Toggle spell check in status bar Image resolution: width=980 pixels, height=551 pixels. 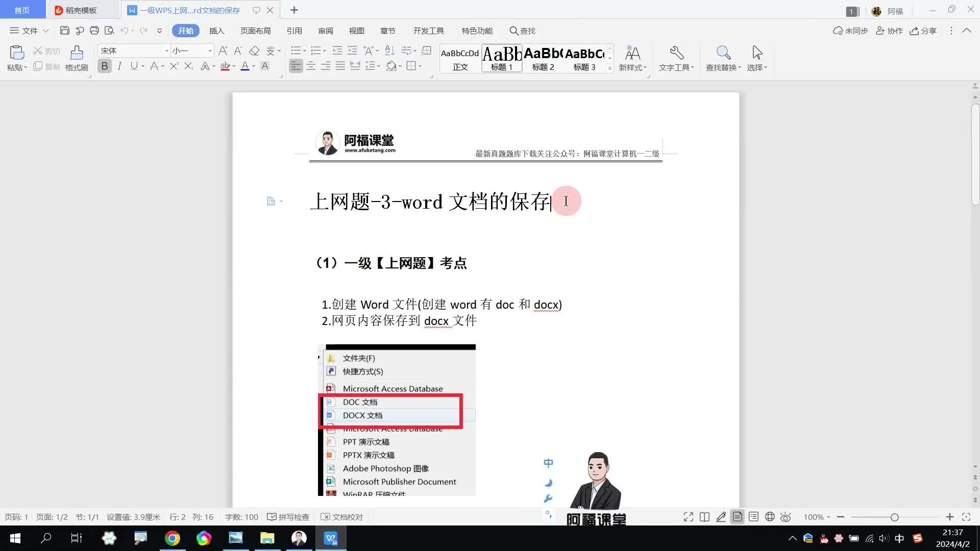[x=288, y=517]
